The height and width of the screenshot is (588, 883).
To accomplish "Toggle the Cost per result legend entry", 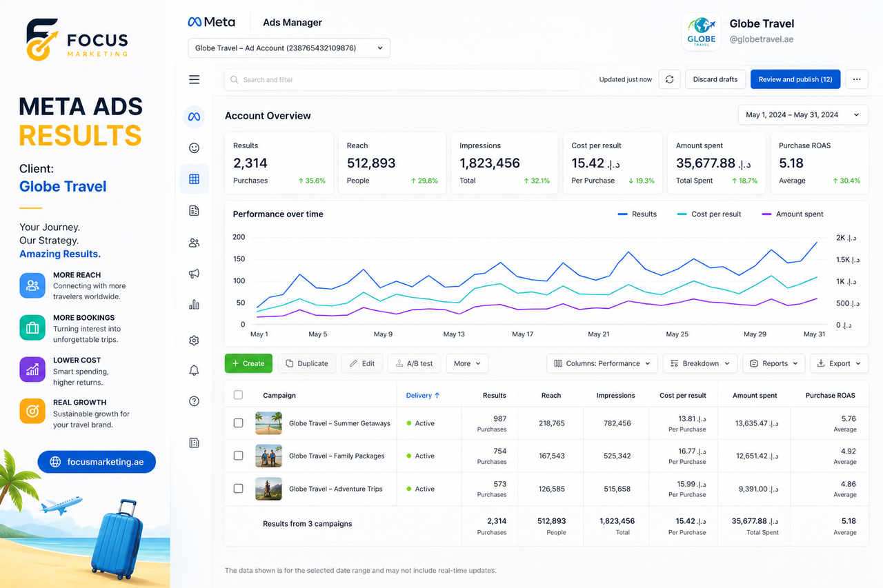I will (708, 214).
